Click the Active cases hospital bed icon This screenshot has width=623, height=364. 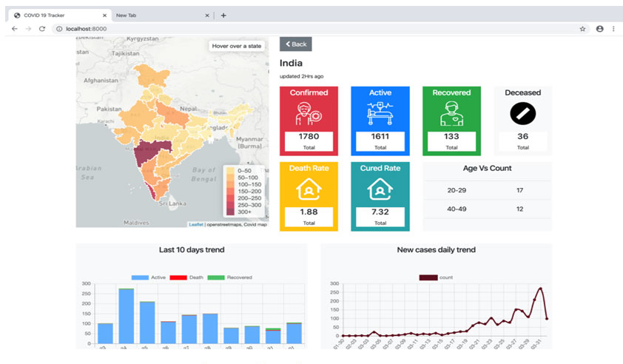(x=380, y=114)
